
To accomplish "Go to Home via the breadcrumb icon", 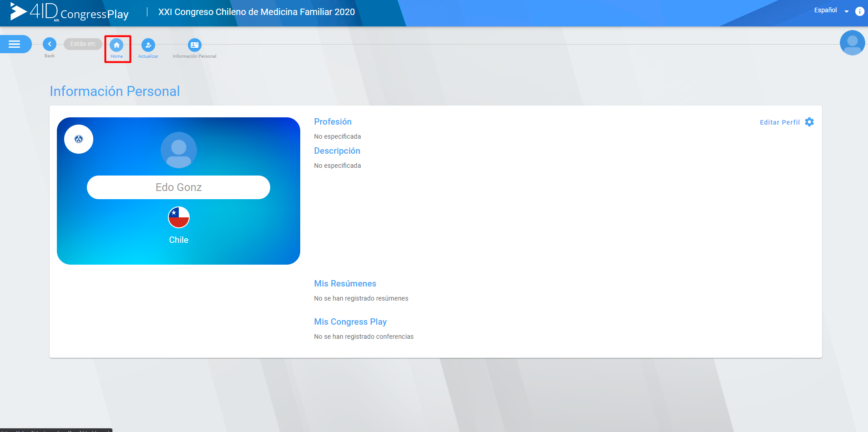I will (x=116, y=45).
